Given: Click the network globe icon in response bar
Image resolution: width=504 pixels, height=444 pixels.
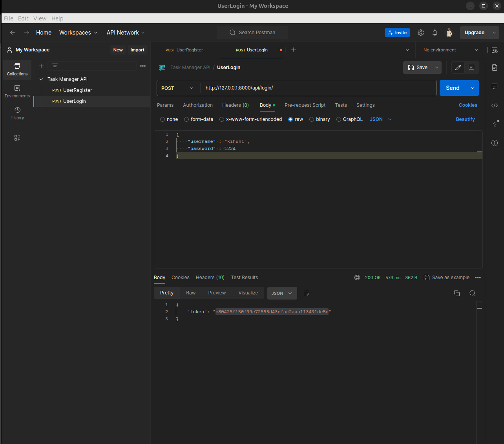Looking at the screenshot, I should pyautogui.click(x=357, y=278).
